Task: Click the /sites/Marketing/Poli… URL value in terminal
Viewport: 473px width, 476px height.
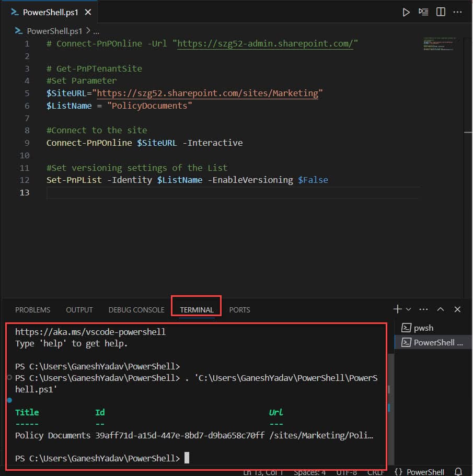Action: tap(321, 435)
